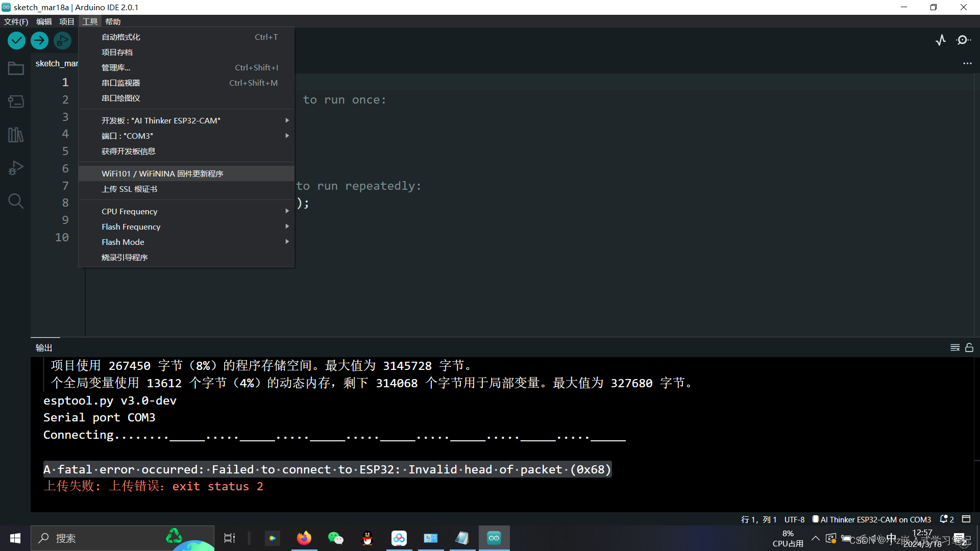Open the Serial Monitor toolbar icon
Viewport: 980px width, 551px height.
[963, 40]
